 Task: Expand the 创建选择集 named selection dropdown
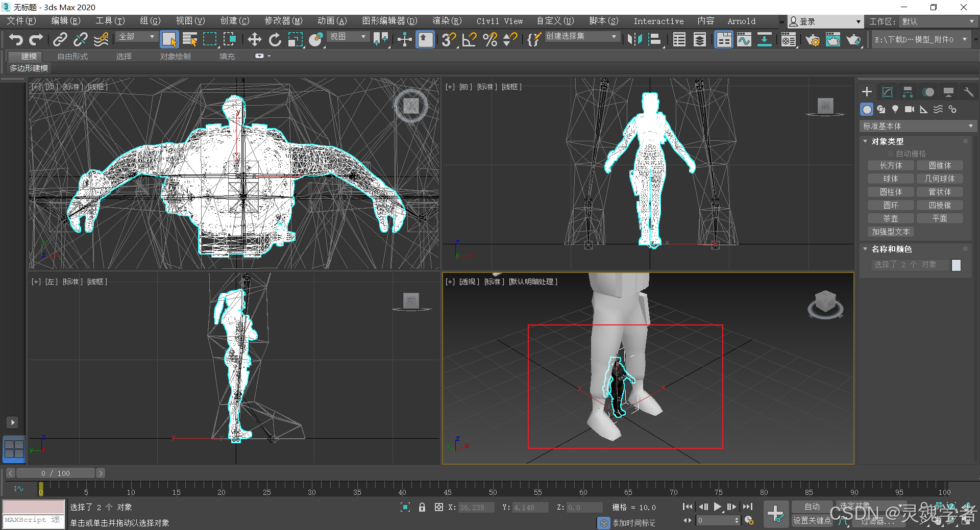click(614, 37)
